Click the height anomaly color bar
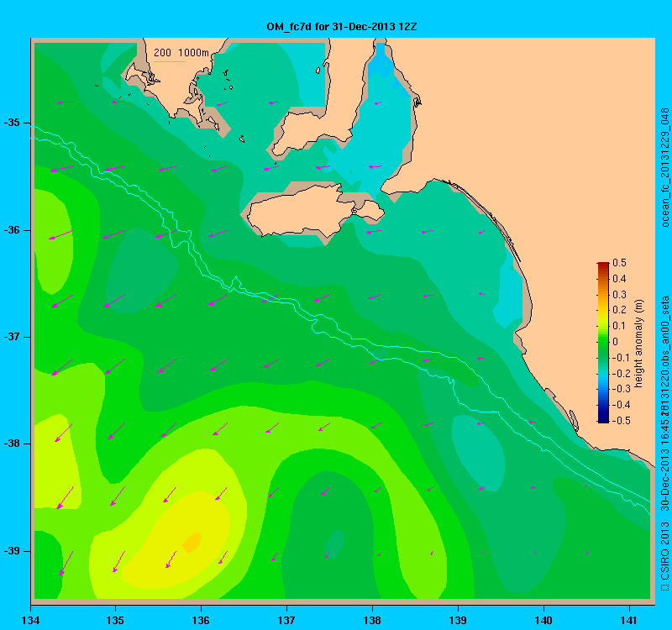The image size is (672, 630). 603,343
